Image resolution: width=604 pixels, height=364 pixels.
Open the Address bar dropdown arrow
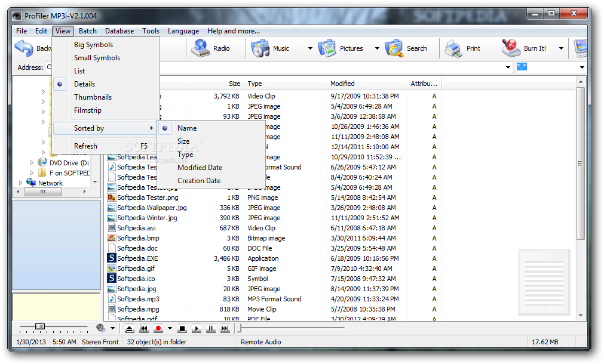point(508,67)
